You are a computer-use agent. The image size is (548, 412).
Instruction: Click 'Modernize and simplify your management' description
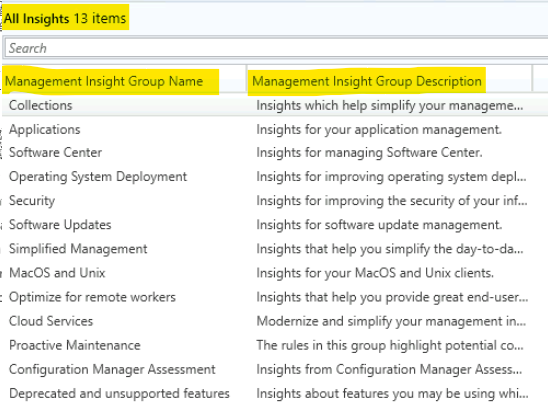coord(391,321)
